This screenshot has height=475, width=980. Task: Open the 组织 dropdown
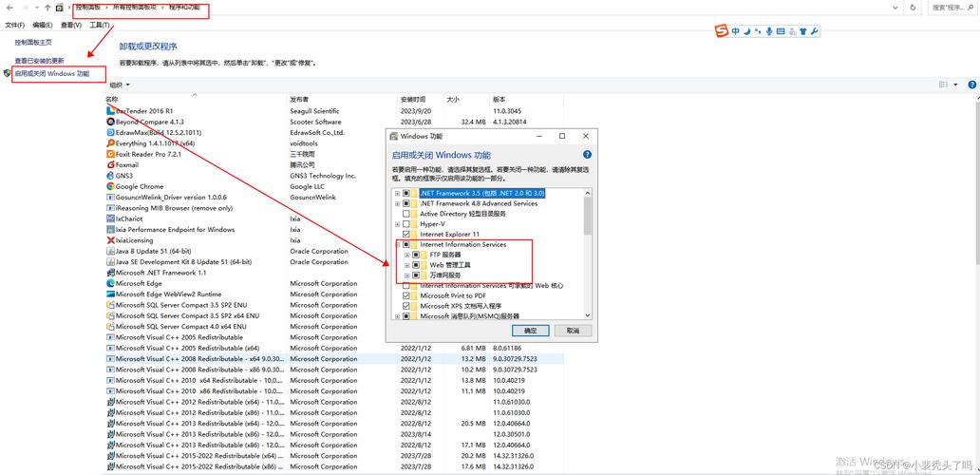[120, 85]
